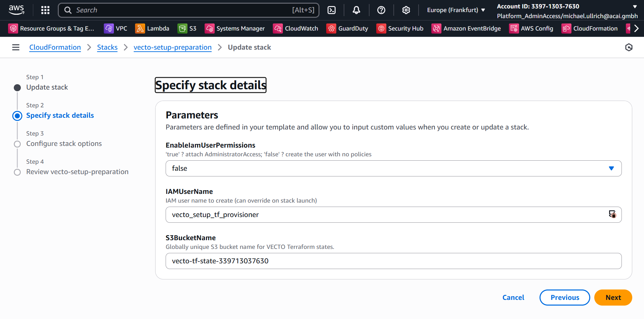This screenshot has width=644, height=319.
Task: Click the Cancel button
Action: pos(513,298)
